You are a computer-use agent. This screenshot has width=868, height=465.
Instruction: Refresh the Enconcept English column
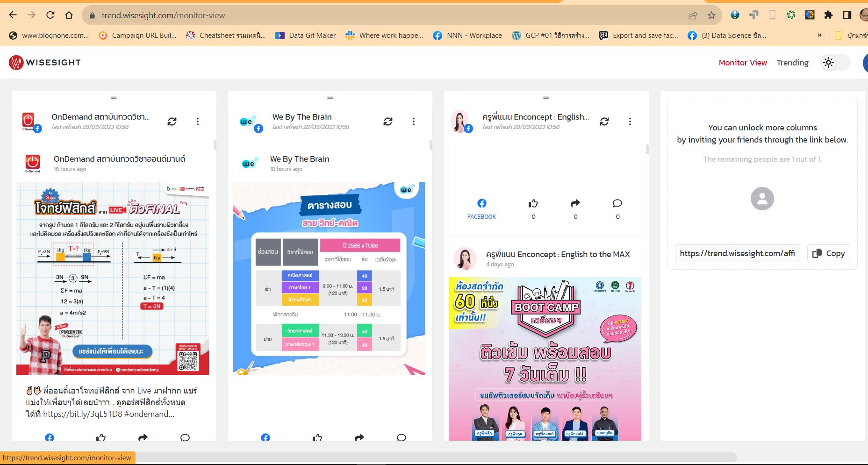coord(604,122)
